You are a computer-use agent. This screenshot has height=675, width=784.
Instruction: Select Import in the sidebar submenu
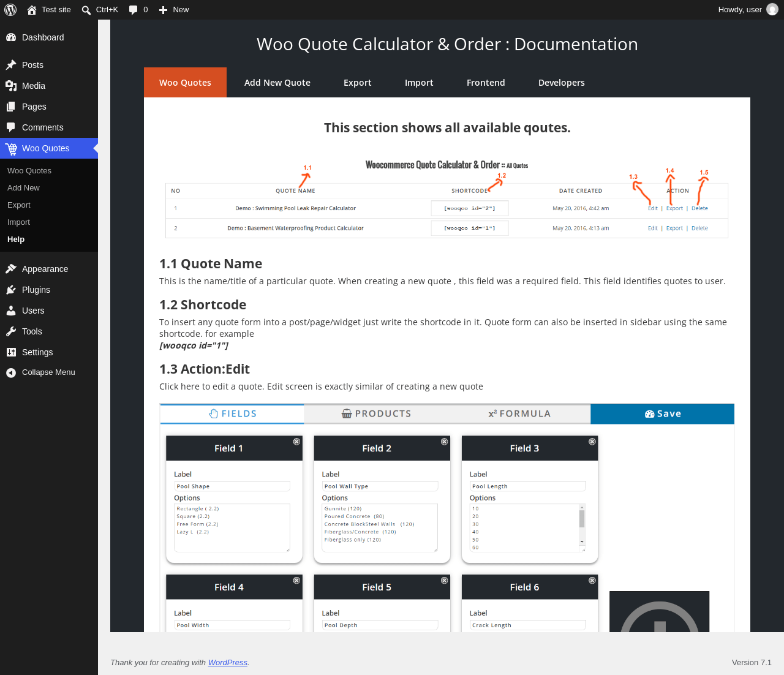[18, 222]
